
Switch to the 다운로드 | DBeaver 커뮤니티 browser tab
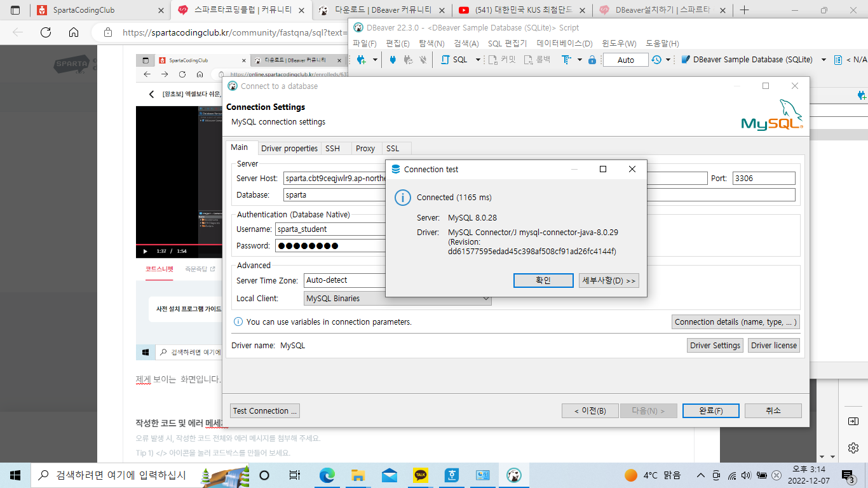tap(383, 10)
